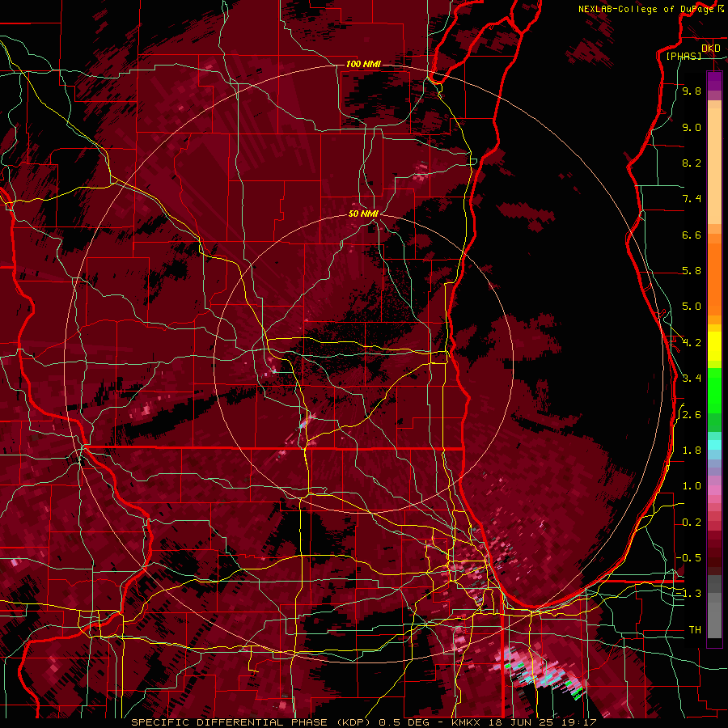
Task: Click the 3.4 scale value
Action: pyautogui.click(x=692, y=379)
